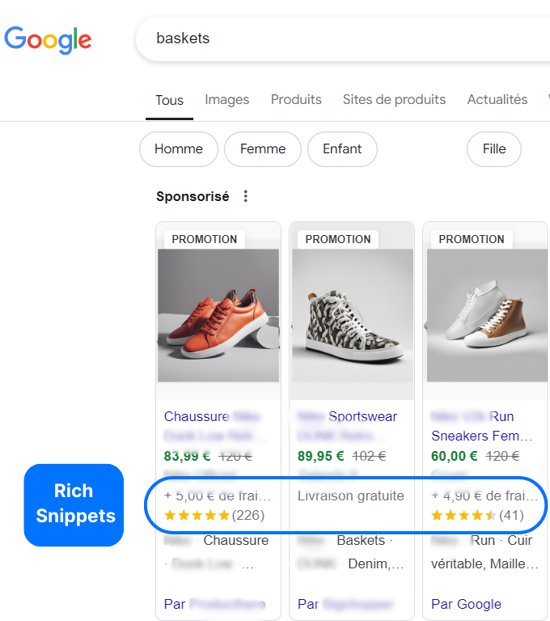Apply the Homme filter chip
This screenshot has width=550, height=621.
[179, 149]
